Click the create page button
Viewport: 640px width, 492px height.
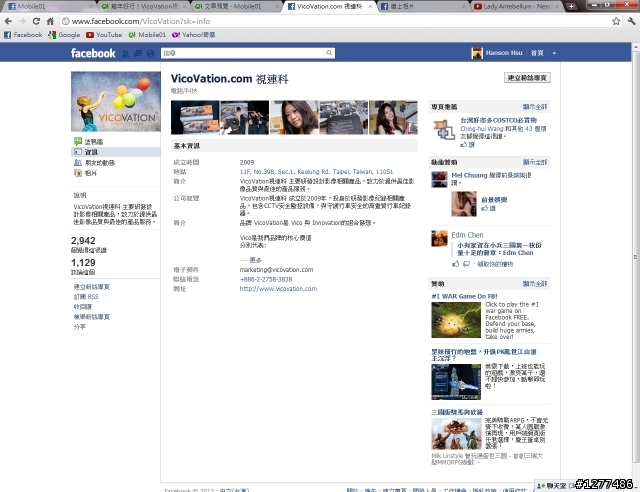click(527, 78)
